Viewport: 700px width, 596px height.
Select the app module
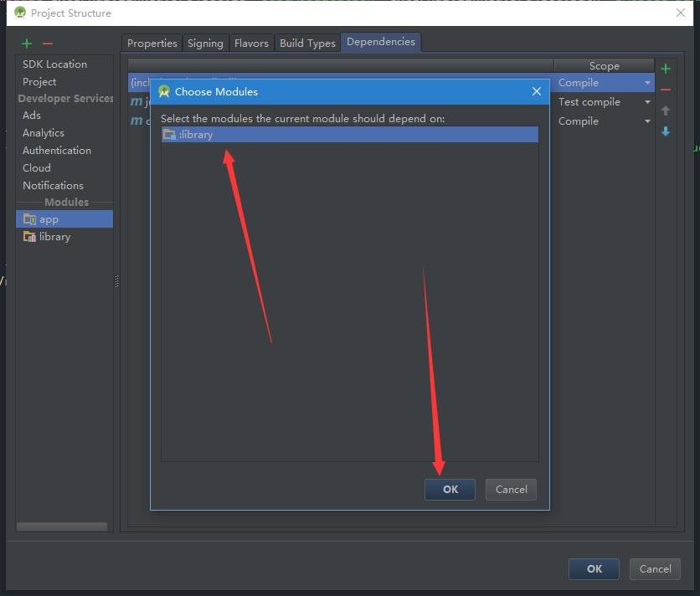click(64, 219)
